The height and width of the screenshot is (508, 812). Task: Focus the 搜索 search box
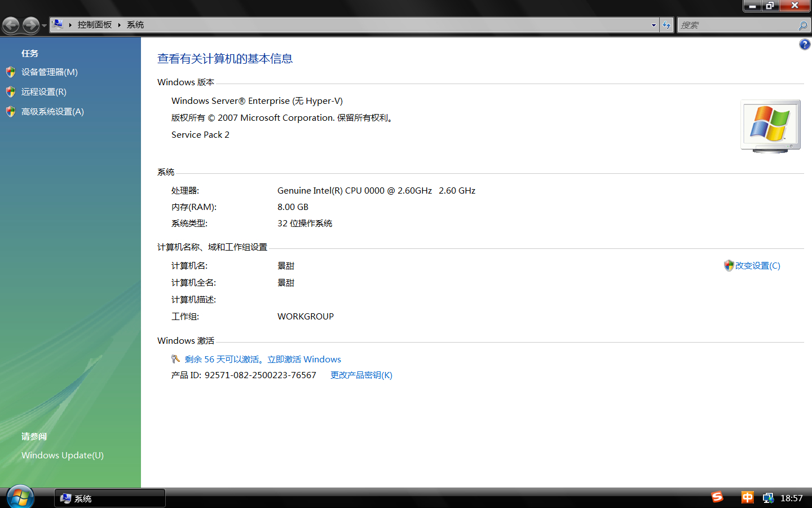point(738,25)
